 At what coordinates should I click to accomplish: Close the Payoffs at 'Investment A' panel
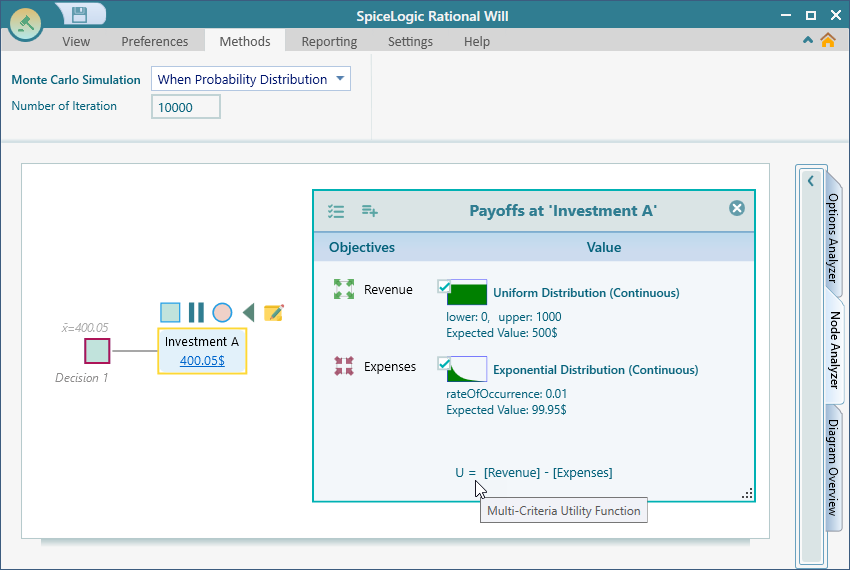(x=737, y=208)
